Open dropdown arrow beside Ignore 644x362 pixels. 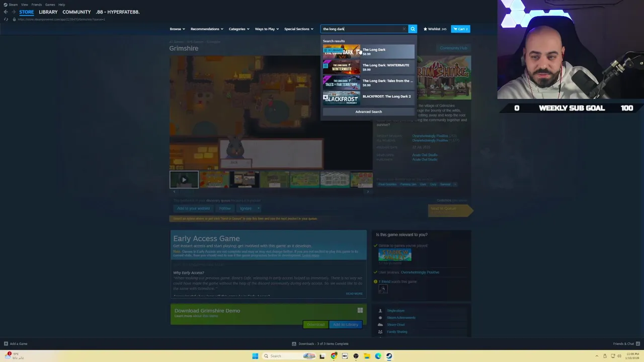click(x=258, y=209)
